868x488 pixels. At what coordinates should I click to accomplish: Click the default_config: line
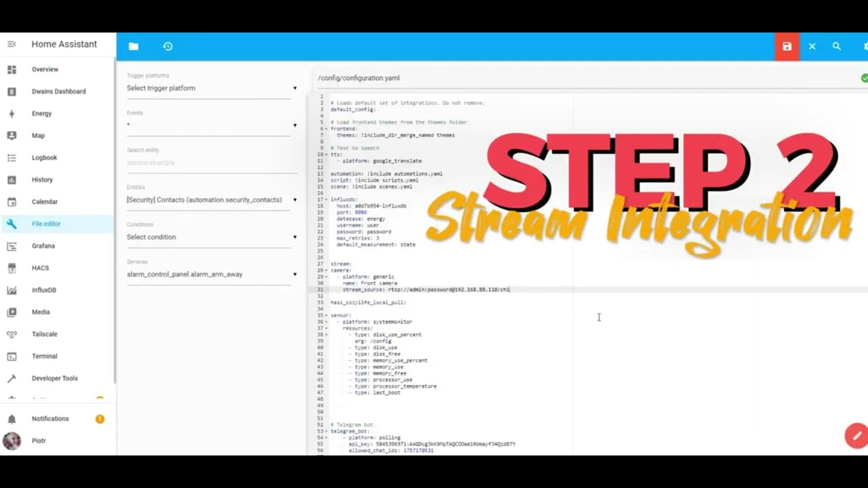click(x=353, y=109)
